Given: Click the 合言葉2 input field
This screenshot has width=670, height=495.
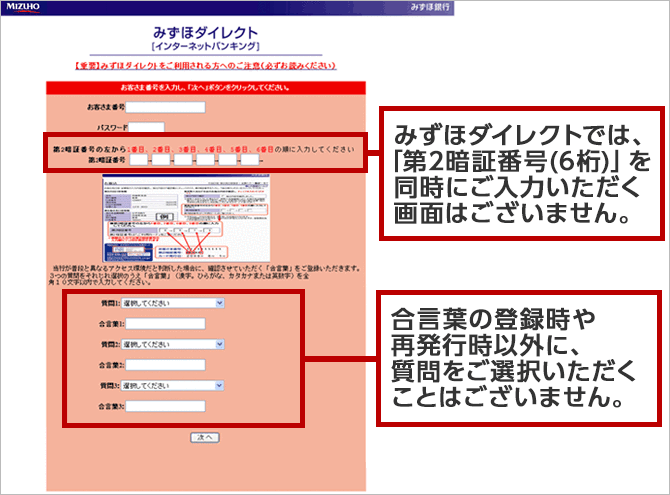Looking at the screenshot, I should [x=165, y=365].
